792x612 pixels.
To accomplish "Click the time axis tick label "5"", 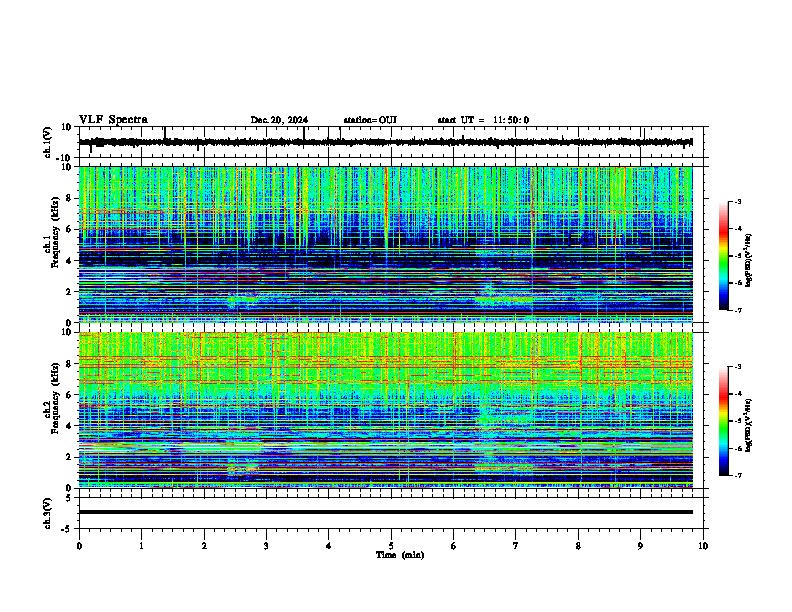I will point(391,546).
